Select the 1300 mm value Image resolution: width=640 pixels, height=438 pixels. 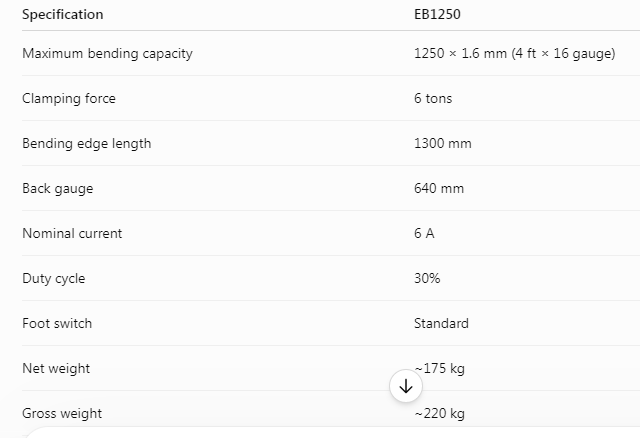click(442, 143)
